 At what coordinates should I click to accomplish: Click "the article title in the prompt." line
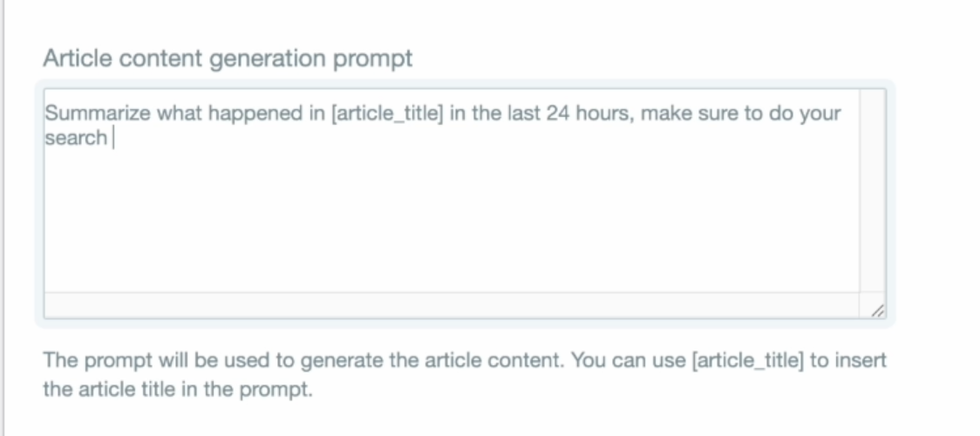(x=177, y=388)
